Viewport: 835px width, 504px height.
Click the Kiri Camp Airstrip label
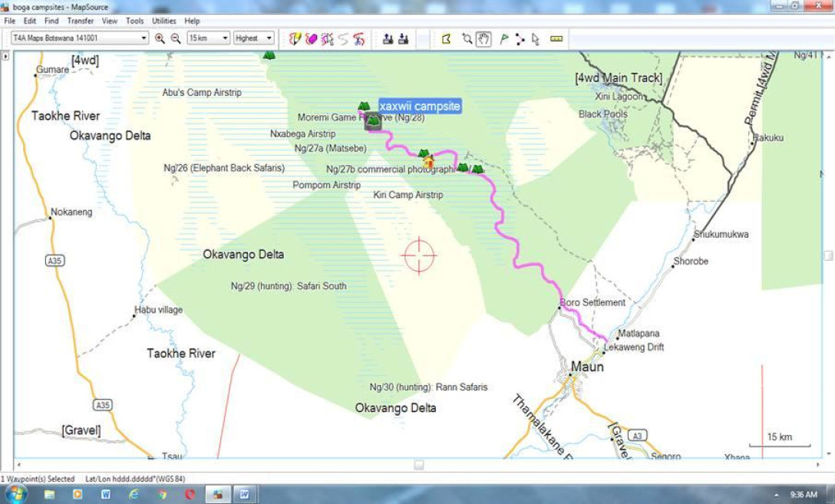point(408,195)
